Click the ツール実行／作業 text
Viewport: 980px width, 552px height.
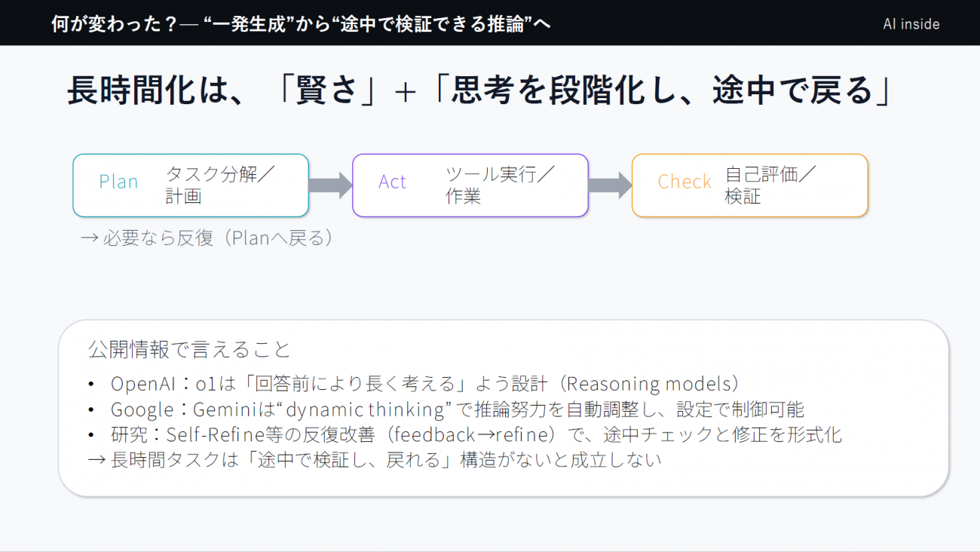[x=500, y=186]
